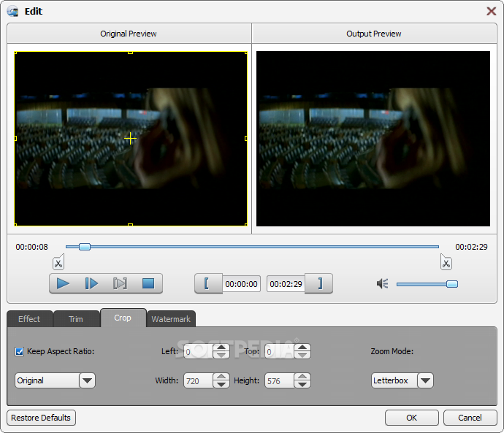Click the top-middle crop handle
The image size is (504, 433).
point(130,52)
